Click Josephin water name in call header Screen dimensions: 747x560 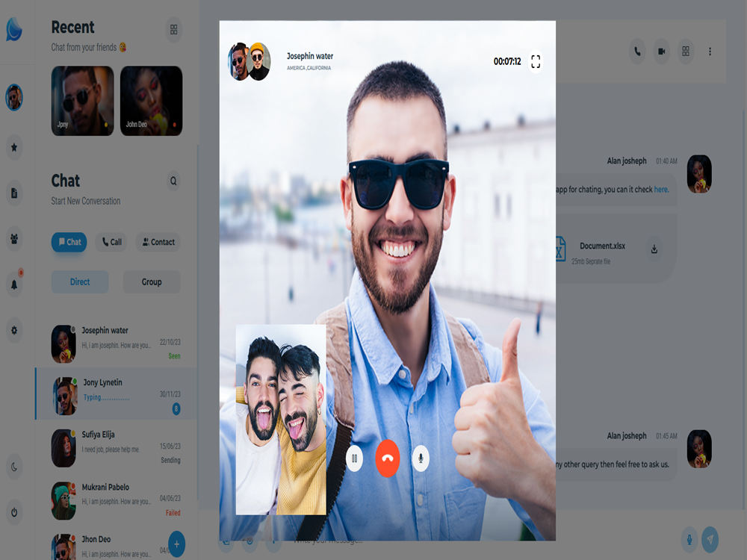310,56
